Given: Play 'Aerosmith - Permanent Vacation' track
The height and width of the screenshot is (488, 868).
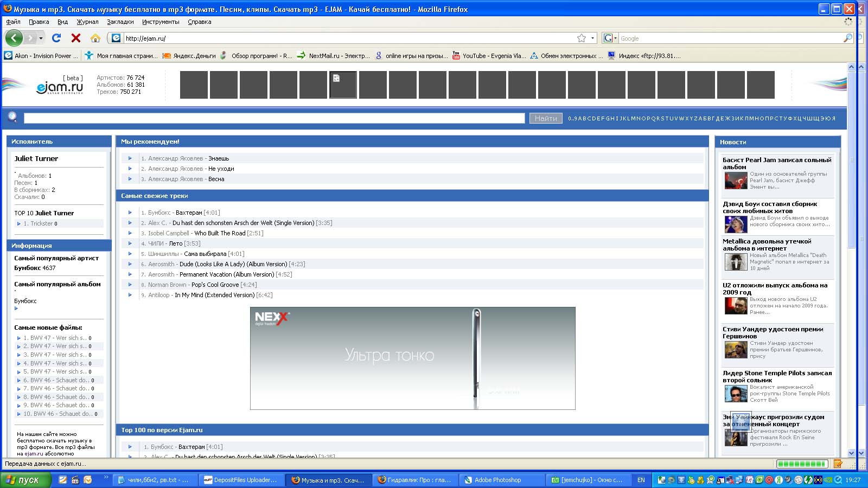Looking at the screenshot, I should point(130,274).
